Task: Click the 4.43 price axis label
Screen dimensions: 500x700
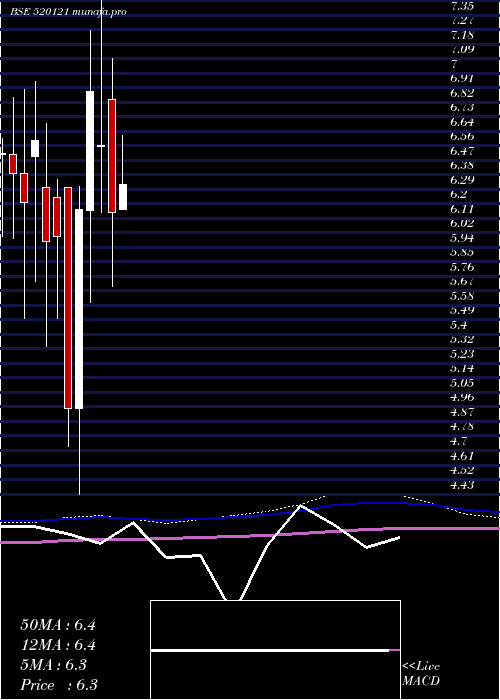Action: pyautogui.click(x=462, y=484)
